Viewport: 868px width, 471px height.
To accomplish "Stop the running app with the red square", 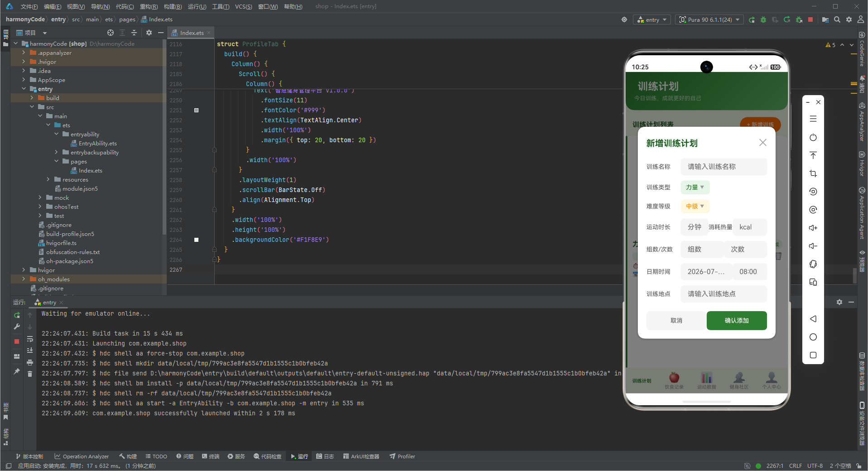I will pyautogui.click(x=810, y=19).
